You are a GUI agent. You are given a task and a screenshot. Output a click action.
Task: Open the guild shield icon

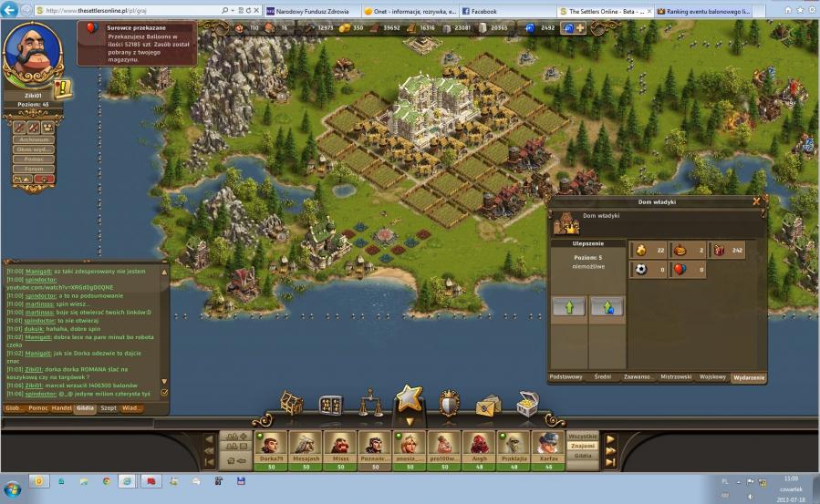(449, 404)
